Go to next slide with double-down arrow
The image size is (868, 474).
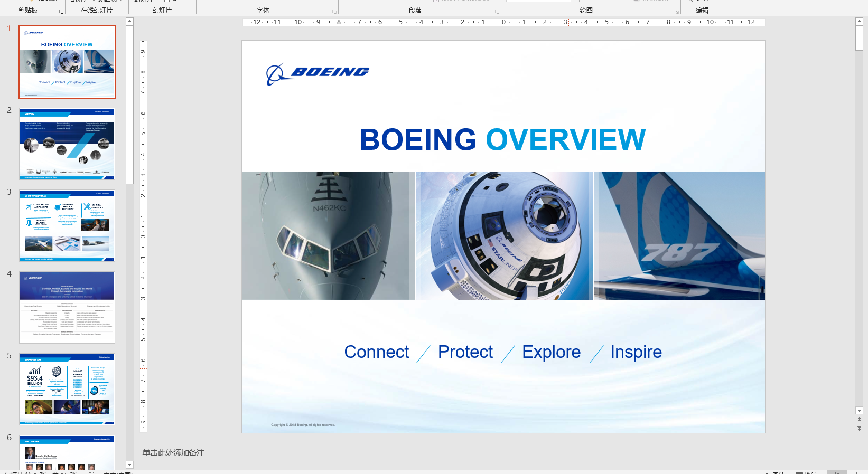[859, 428]
